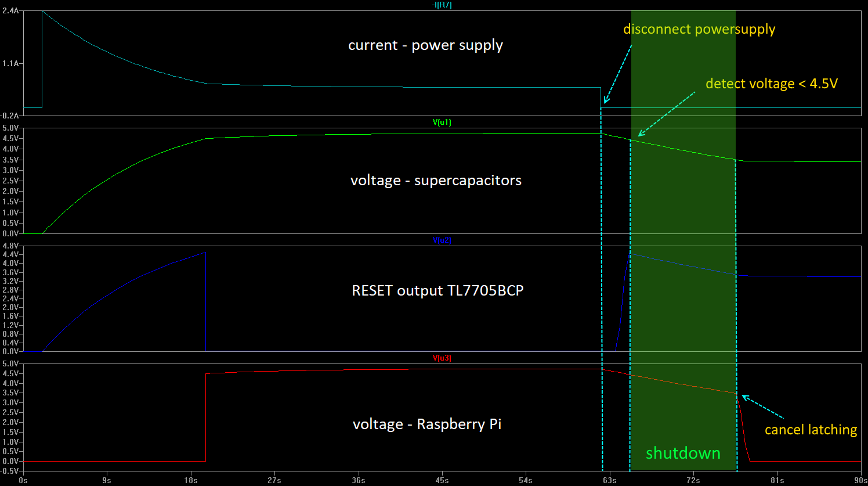Click the 1.2V axis value
Image resolution: width=868 pixels, height=486 pixels.
click(10, 325)
